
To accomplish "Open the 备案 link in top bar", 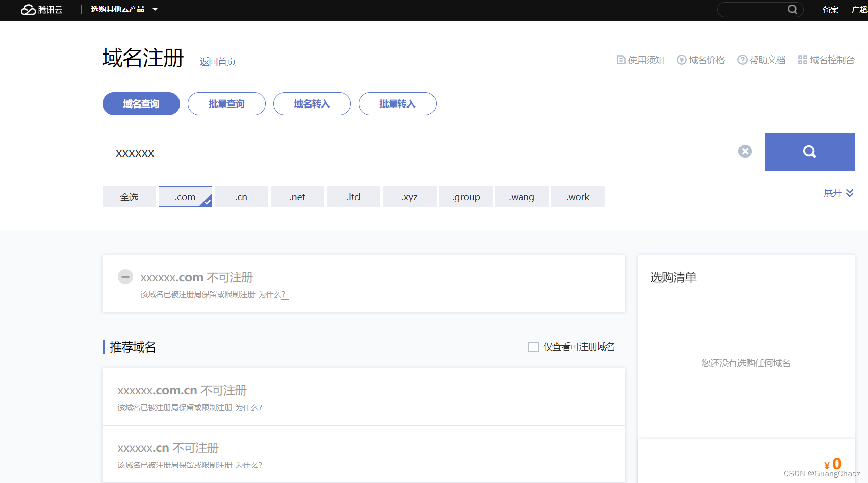I will [830, 10].
